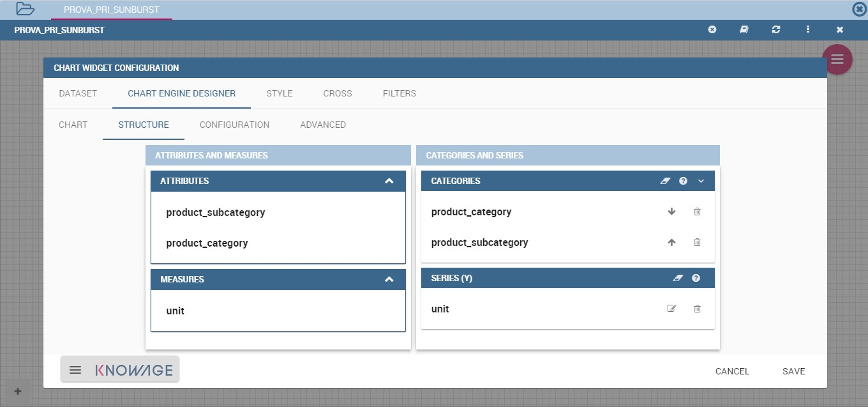Image resolution: width=868 pixels, height=407 pixels.
Task: Move product_subcategory up with arrow icon
Action: (671, 242)
